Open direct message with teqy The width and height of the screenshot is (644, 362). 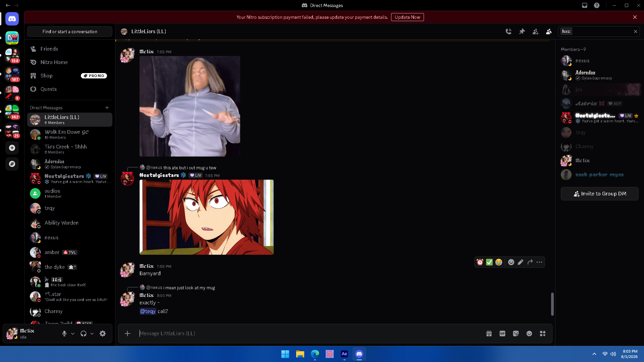70,208
